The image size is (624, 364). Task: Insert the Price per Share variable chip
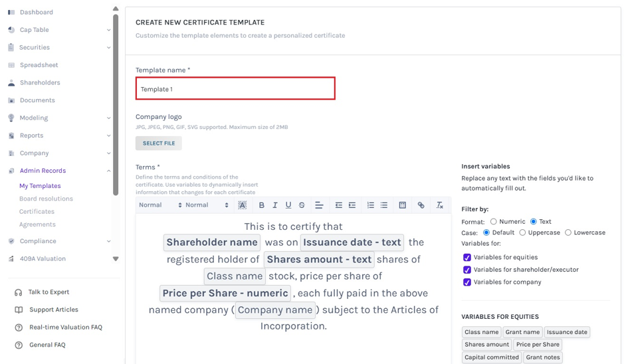[538, 345]
